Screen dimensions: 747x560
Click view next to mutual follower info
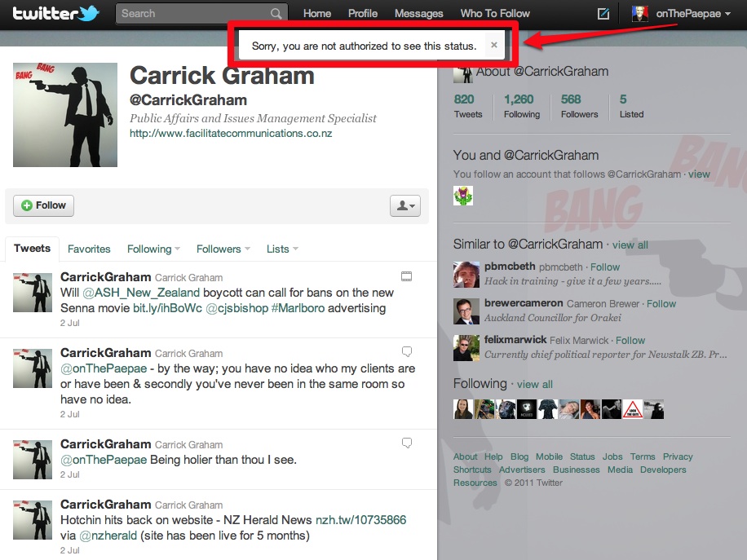point(699,174)
